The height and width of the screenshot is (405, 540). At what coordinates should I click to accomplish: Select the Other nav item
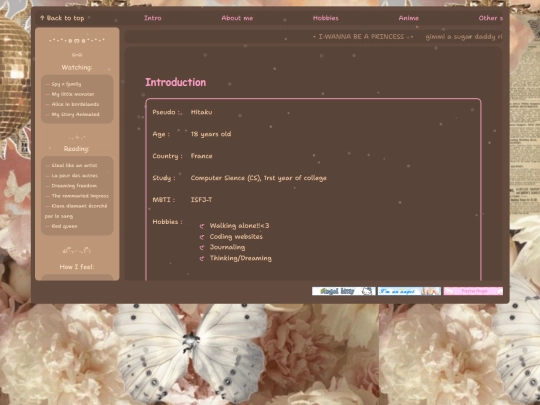pyautogui.click(x=490, y=18)
